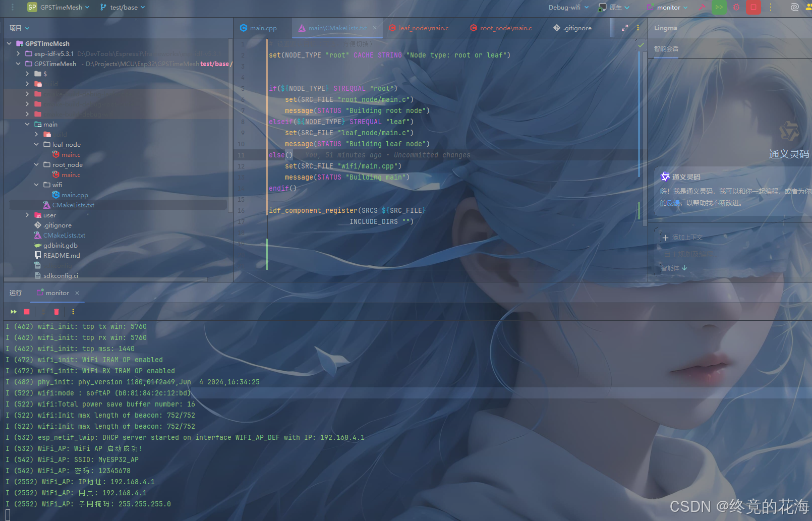Select CMakeLists.txt inside main folder
This screenshot has height=521, width=812.
click(x=69, y=205)
